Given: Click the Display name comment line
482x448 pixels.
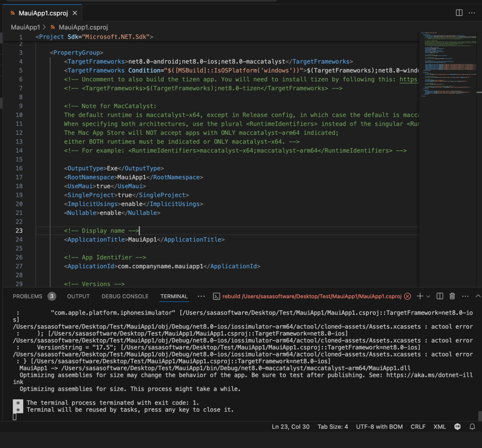Looking at the screenshot, I should pyautogui.click(x=101, y=230).
